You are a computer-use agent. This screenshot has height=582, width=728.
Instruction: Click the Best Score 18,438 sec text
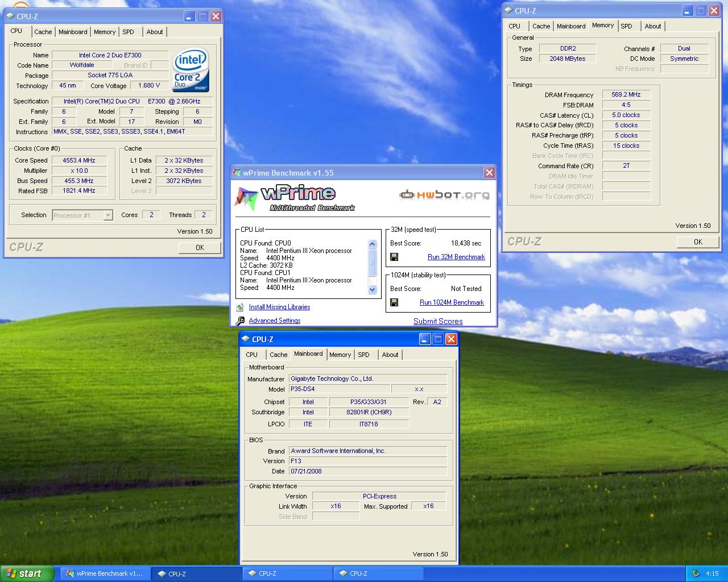[x=466, y=243]
